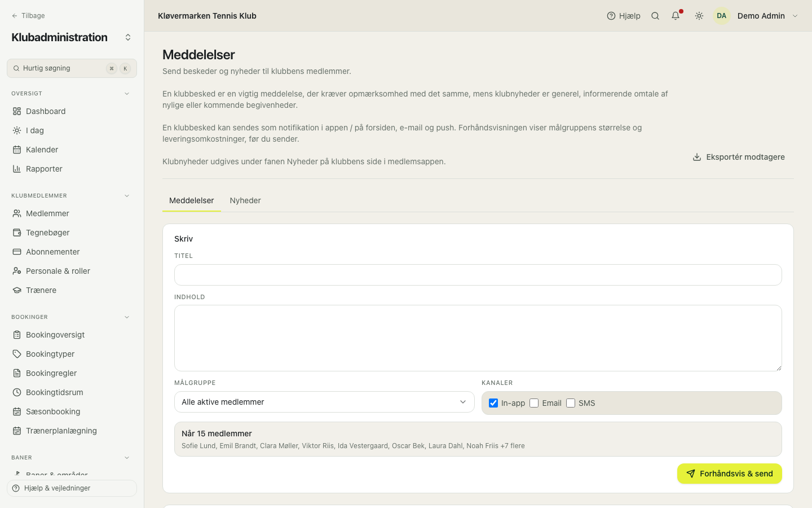Open the Målgruppe dropdown Alle aktive medlemmer
The image size is (812, 508).
pyautogui.click(x=324, y=402)
